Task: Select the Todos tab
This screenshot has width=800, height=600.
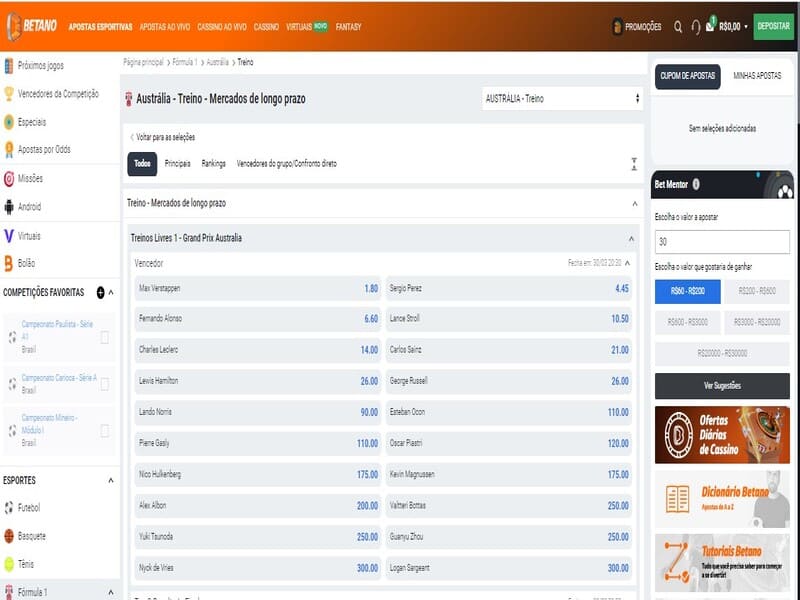Action: pos(142,164)
